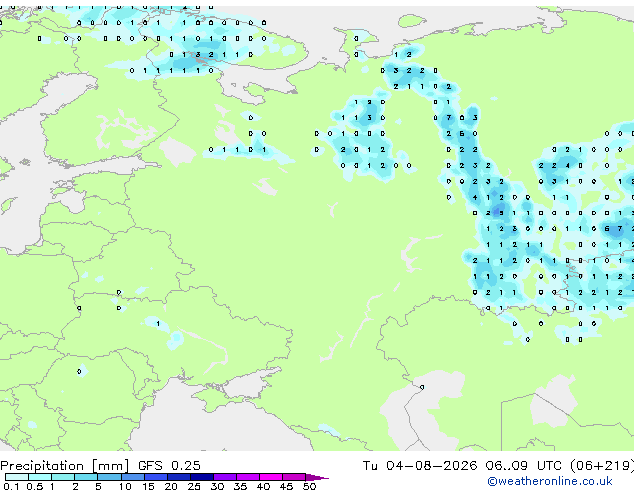Click the '0.1' legend scale label
Screen dimensions: 634x490
pos(11,486)
